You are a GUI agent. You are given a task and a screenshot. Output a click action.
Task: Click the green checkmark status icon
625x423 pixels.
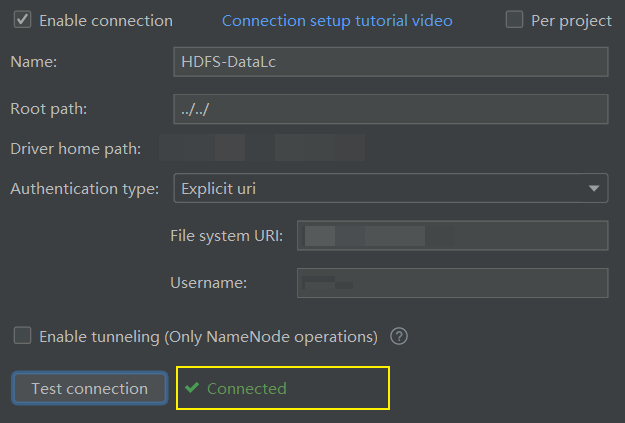point(192,388)
